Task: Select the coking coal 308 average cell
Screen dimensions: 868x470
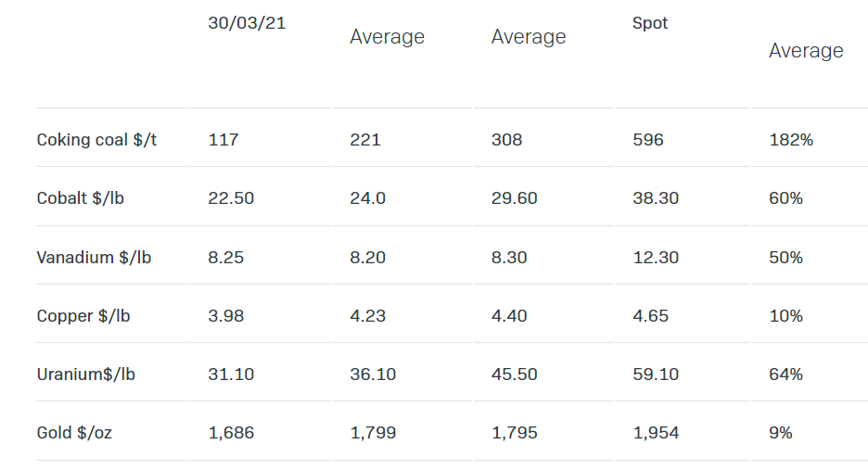Action: tap(506, 140)
